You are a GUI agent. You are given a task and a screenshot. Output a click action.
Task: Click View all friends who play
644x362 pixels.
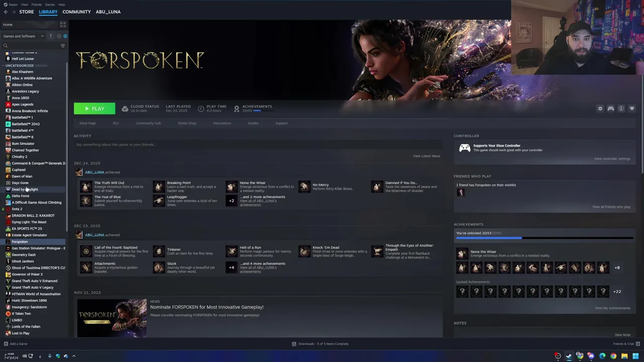click(611, 207)
